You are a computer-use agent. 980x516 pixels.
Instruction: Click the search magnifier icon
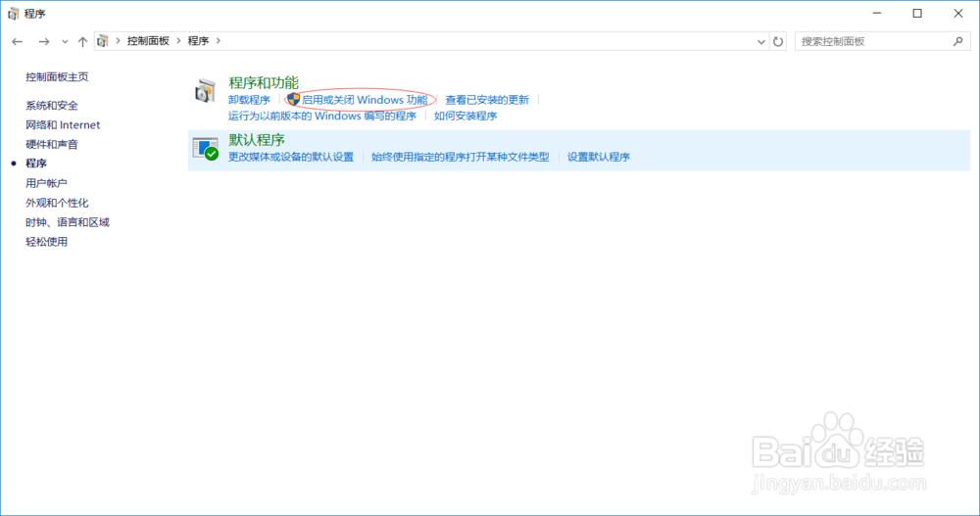pos(958,41)
